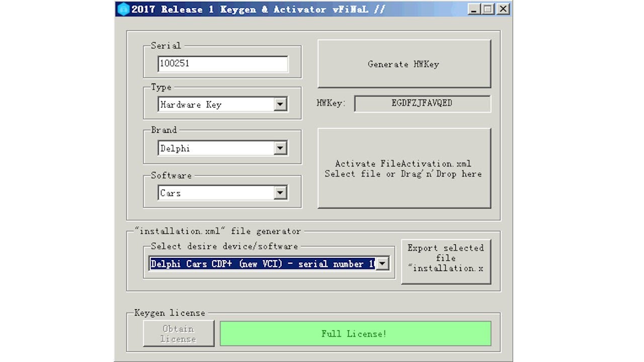Click the HWKey: label text
Viewport: 644px width, 362px height.
pyautogui.click(x=331, y=103)
